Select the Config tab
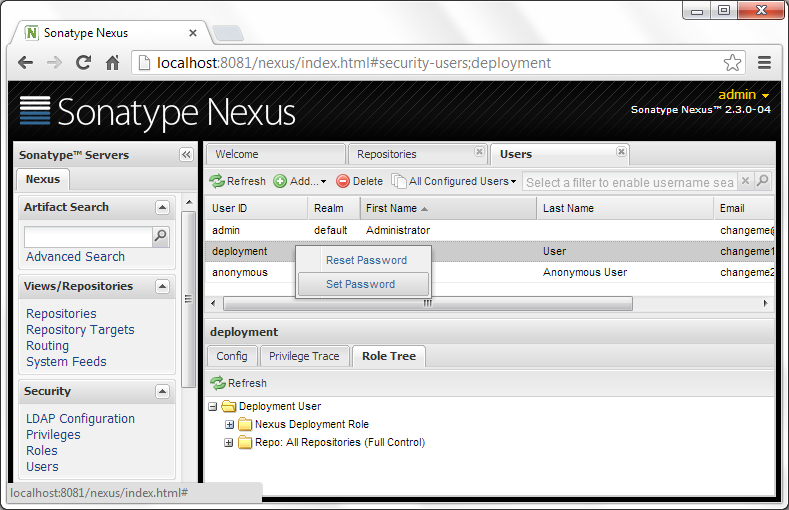 pyautogui.click(x=232, y=356)
